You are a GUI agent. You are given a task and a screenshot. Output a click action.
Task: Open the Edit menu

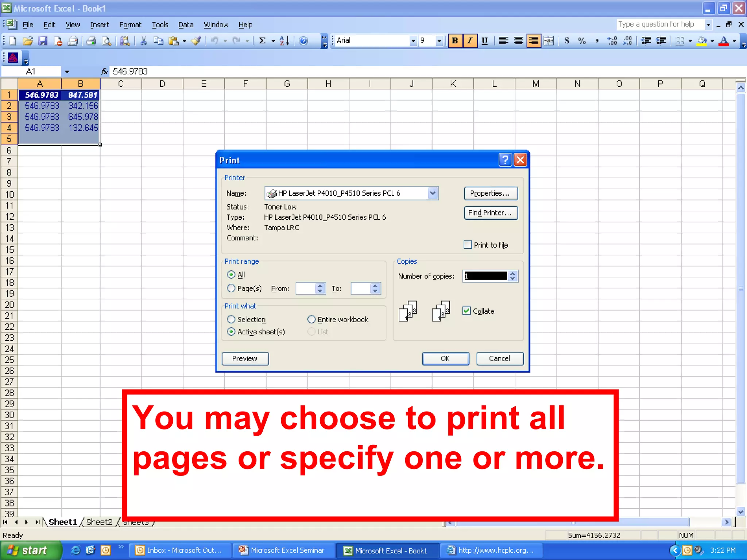click(49, 25)
